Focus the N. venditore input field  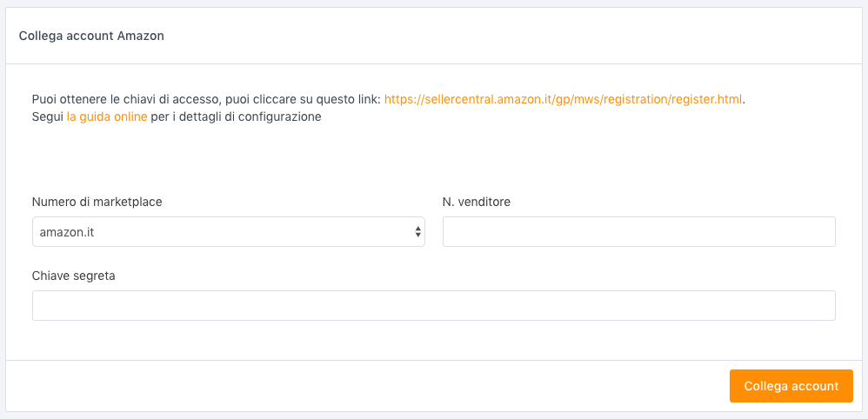coord(638,232)
